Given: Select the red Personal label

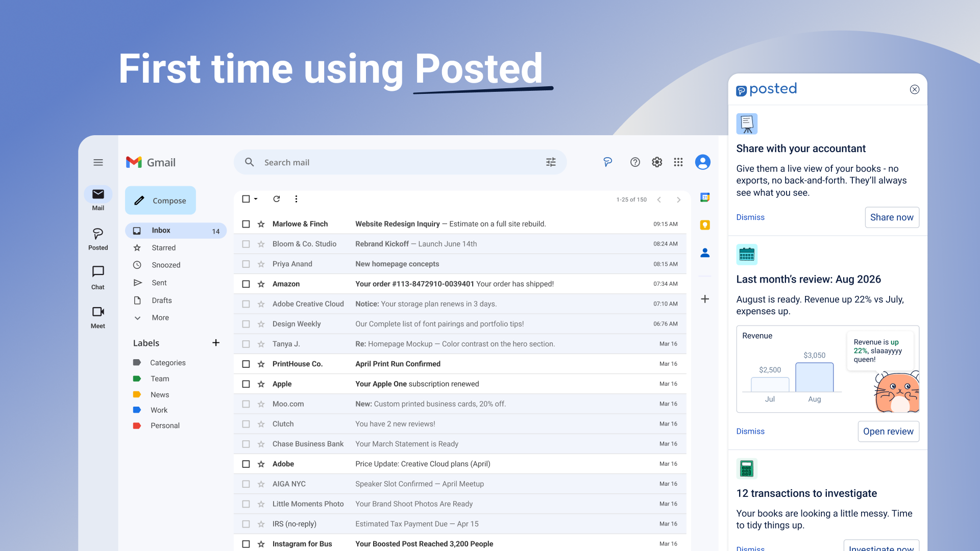Looking at the screenshot, I should click(x=165, y=425).
